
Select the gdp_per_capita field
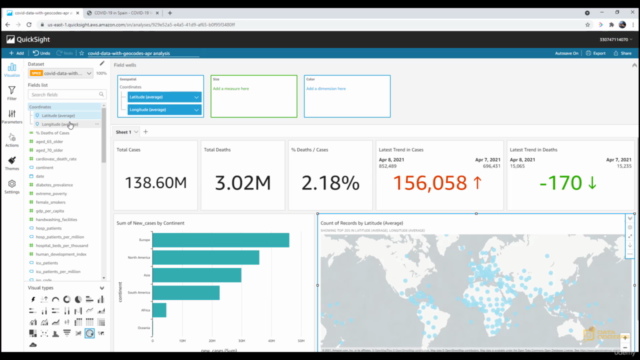pos(50,211)
